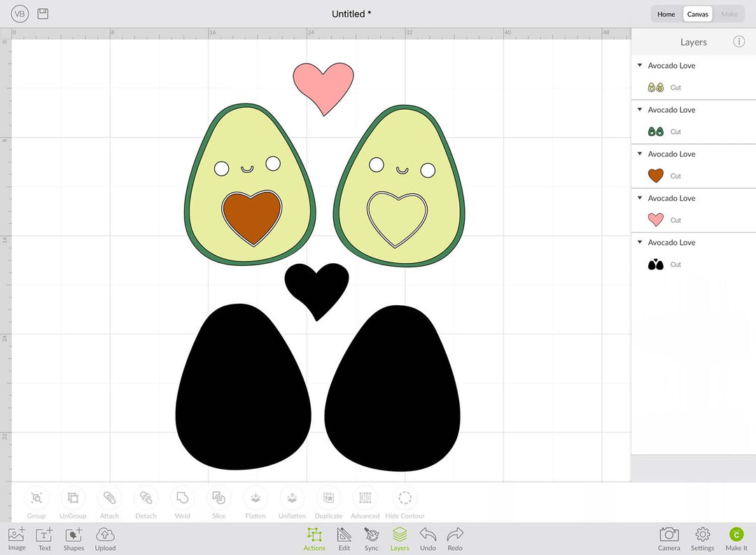The width and height of the screenshot is (756, 555).
Task: Select the yellow avocado layer thumbnail
Action: tap(656, 87)
